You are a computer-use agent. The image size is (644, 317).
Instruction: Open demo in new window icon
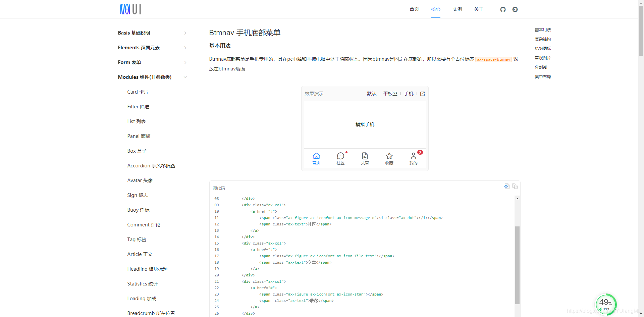[422, 94]
